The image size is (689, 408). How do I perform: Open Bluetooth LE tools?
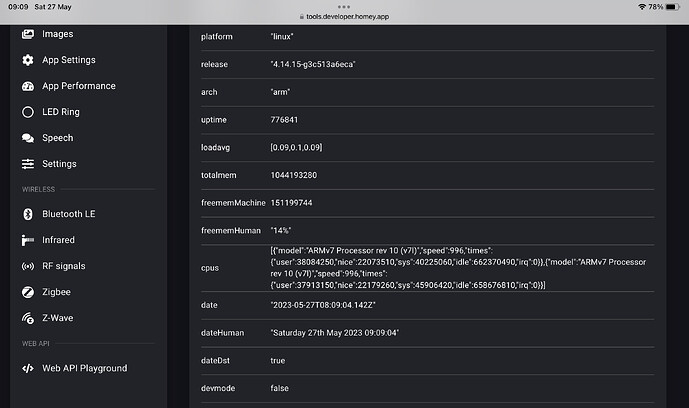click(x=69, y=214)
